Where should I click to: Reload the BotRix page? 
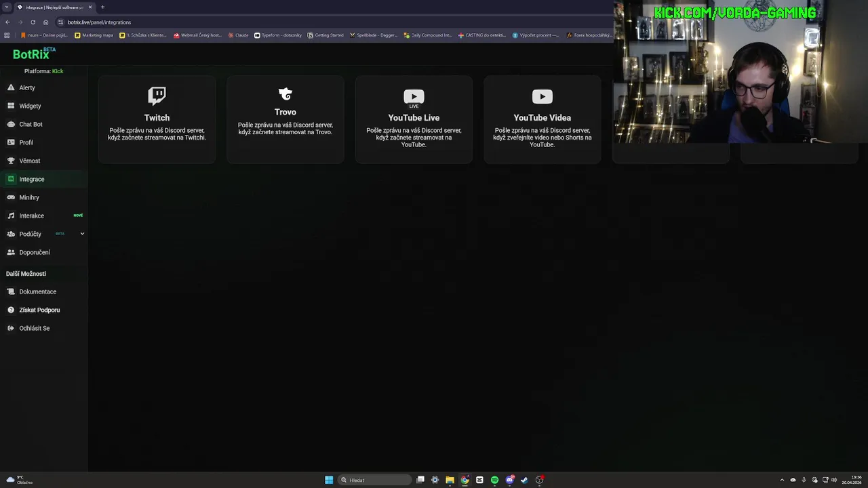click(33, 22)
